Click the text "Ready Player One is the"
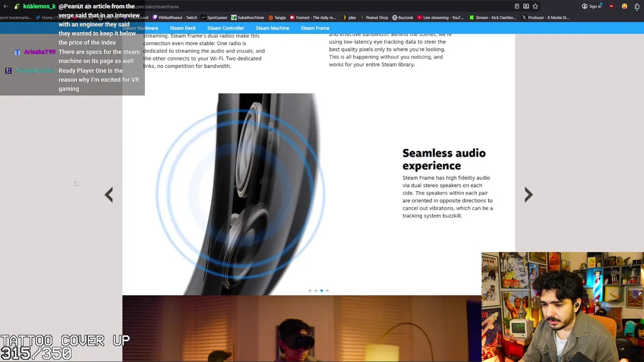644x362 pixels. tap(91, 71)
